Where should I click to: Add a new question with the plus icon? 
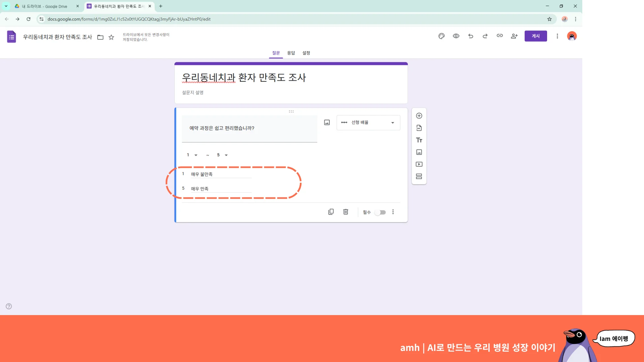click(x=419, y=115)
